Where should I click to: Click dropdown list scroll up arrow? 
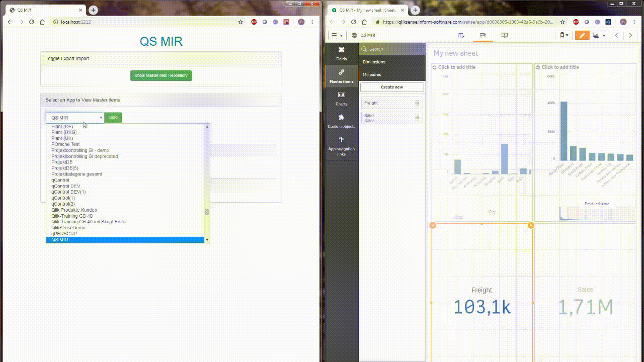tap(207, 127)
